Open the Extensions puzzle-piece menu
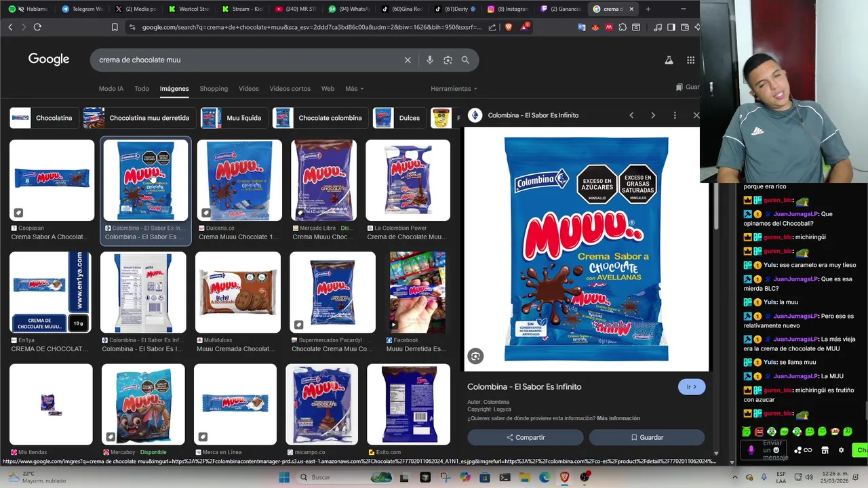This screenshot has height=488, width=868. coord(623,27)
